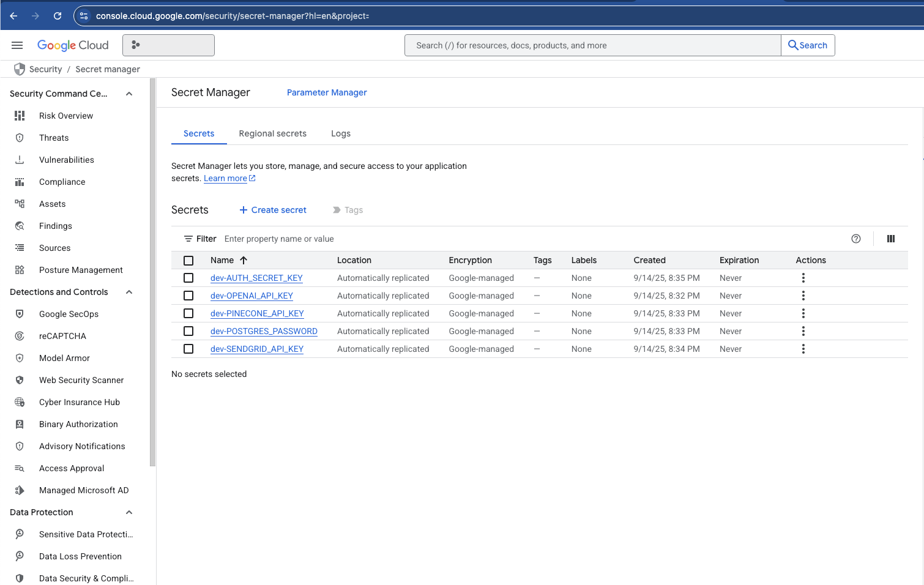The height and width of the screenshot is (585, 924).
Task: Switch to Logs tab
Action: coord(341,133)
